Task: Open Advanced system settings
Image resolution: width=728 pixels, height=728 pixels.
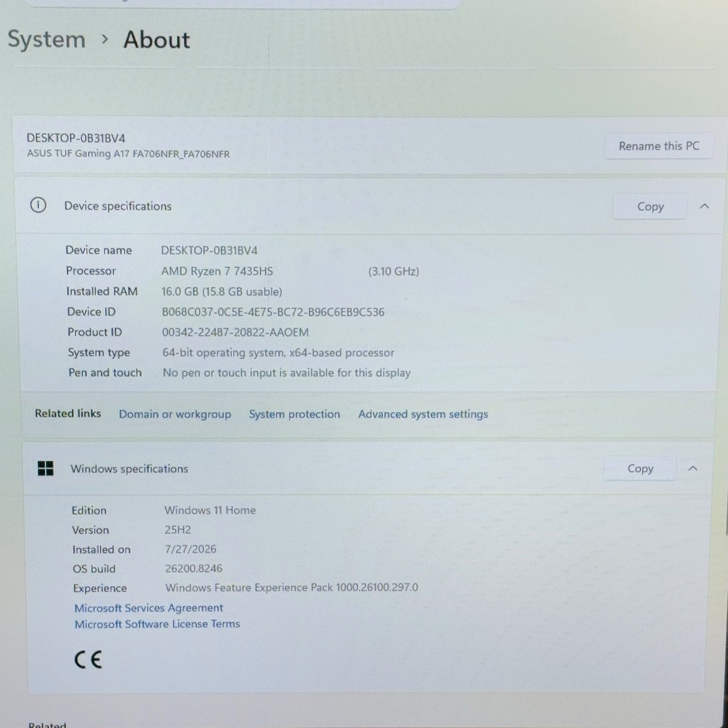Action: pyautogui.click(x=423, y=414)
